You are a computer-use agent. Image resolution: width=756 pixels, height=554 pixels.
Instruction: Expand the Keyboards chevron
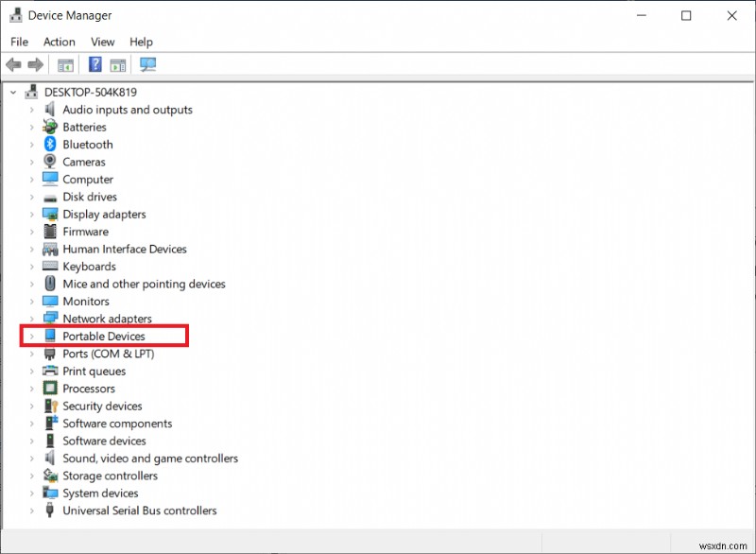tap(32, 267)
